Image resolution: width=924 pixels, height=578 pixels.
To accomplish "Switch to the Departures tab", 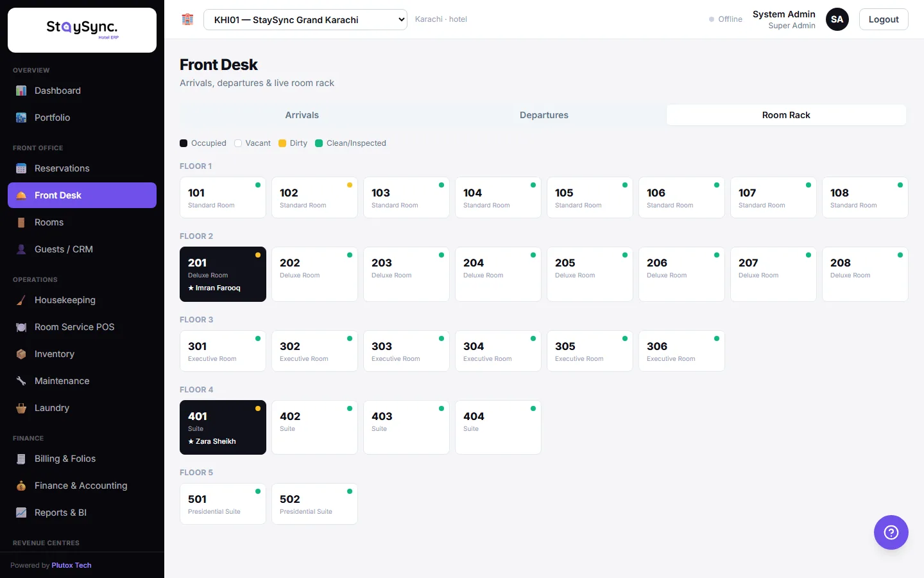I will pos(544,115).
